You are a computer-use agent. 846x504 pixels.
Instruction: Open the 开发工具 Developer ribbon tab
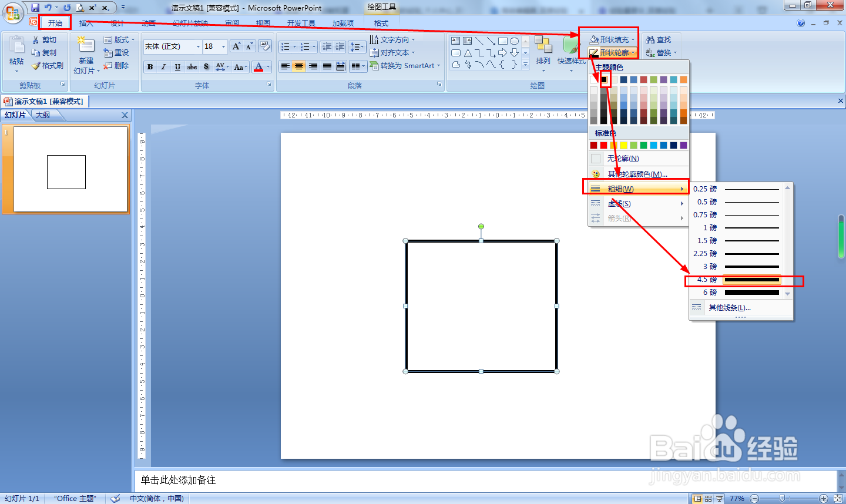pyautogui.click(x=301, y=23)
